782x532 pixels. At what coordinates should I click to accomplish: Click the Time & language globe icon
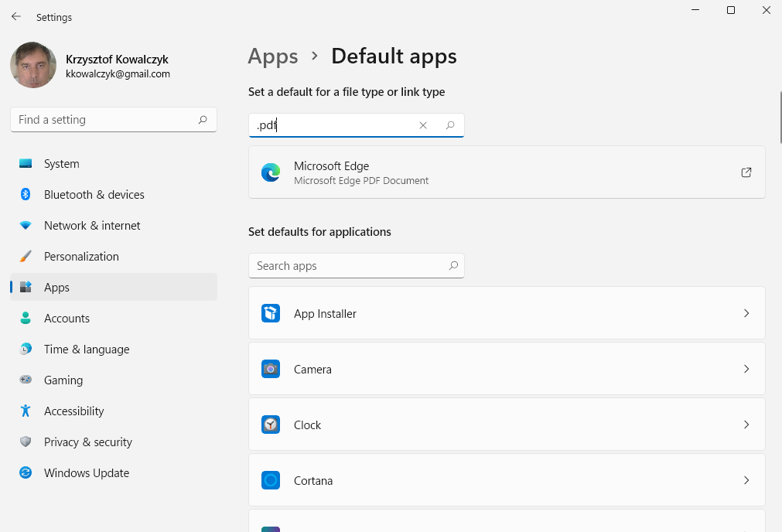coord(26,349)
